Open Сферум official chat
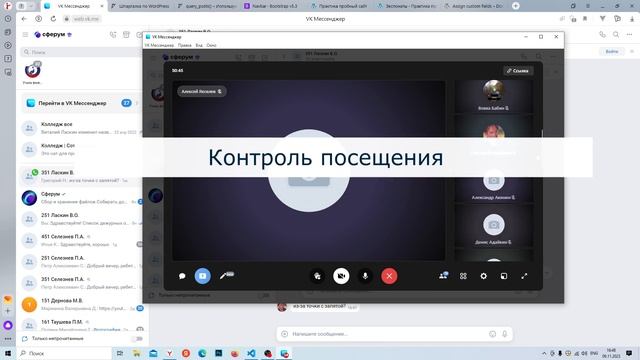 tap(81, 198)
